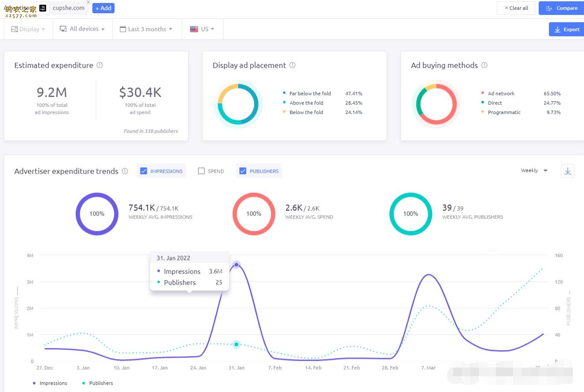The image size is (584, 392).
Task: Click the devices icon beside All devices
Action: pos(63,29)
